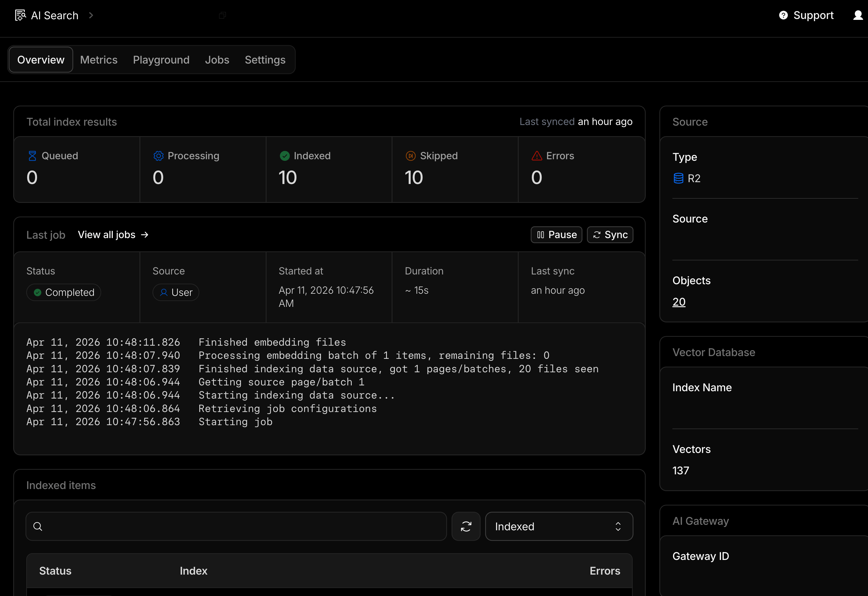Open the user profile icon
This screenshot has height=596, width=868.
(x=858, y=15)
